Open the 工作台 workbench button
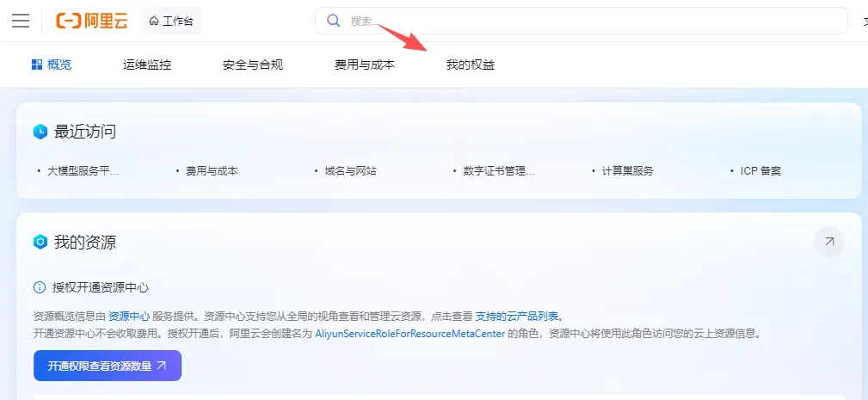This screenshot has width=868, height=400. click(171, 21)
